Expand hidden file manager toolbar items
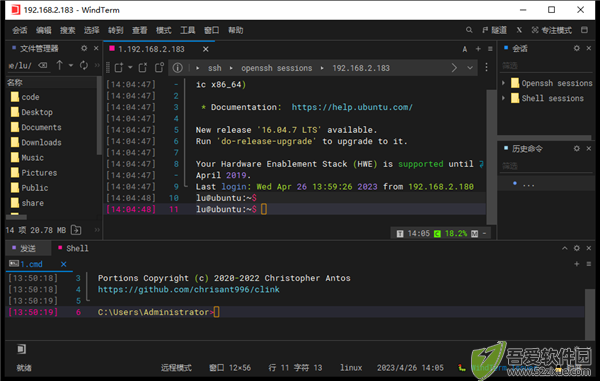600x381 pixels. (x=97, y=65)
